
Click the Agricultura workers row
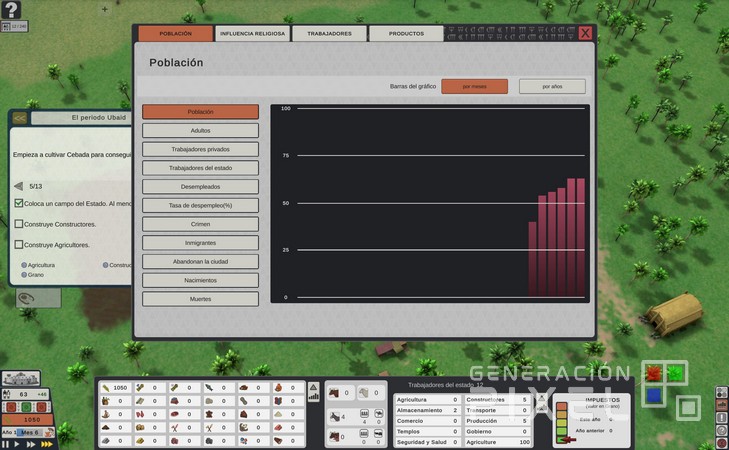point(427,400)
